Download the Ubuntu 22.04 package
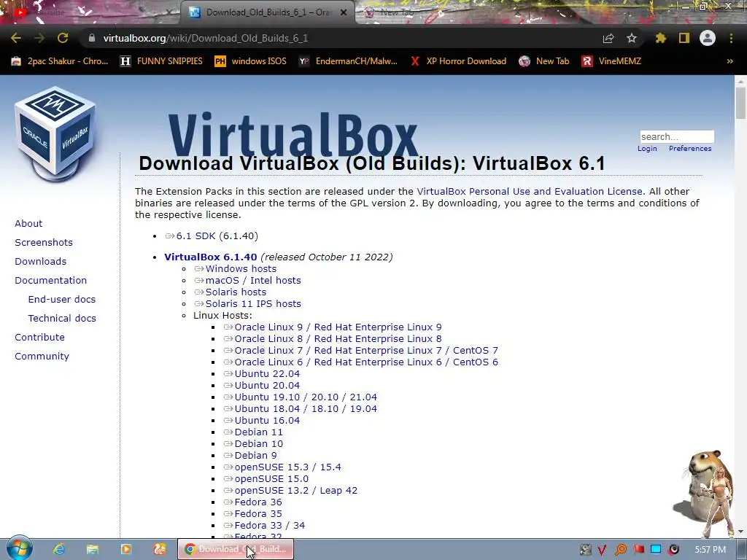747x560 pixels. [x=267, y=374]
